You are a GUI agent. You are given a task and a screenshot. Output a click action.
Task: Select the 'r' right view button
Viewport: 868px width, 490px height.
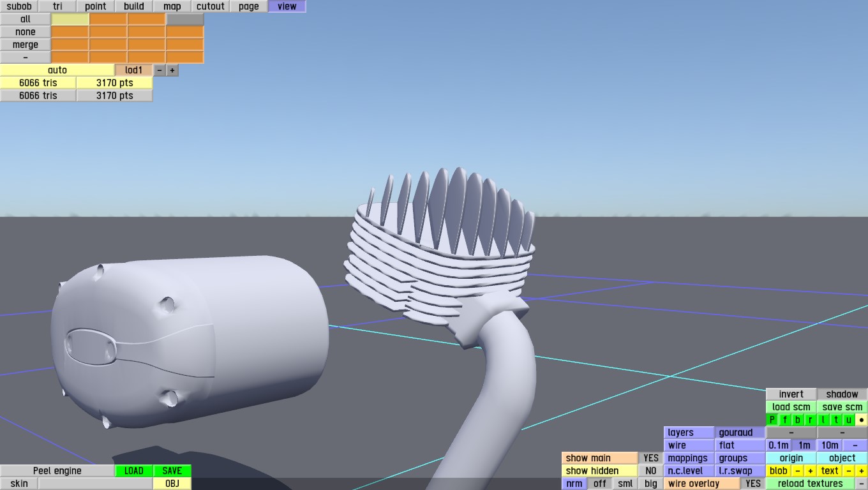811,420
